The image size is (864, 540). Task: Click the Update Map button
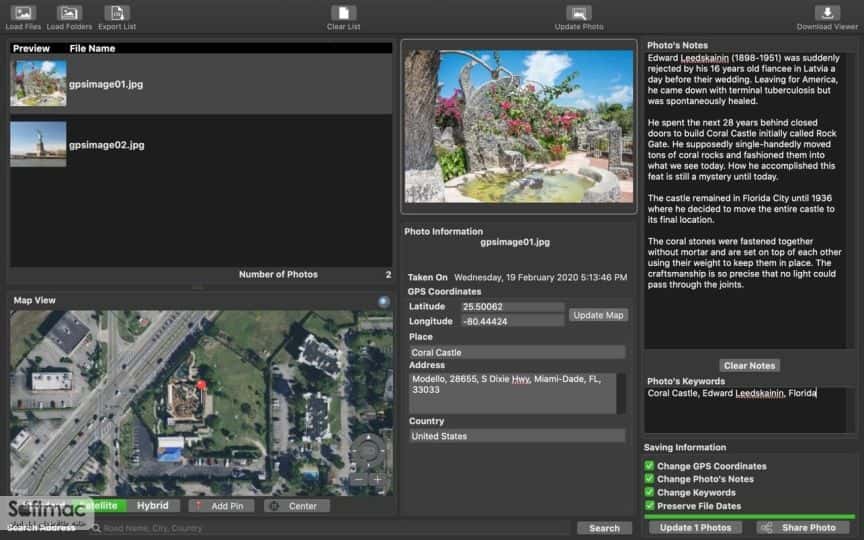click(598, 315)
